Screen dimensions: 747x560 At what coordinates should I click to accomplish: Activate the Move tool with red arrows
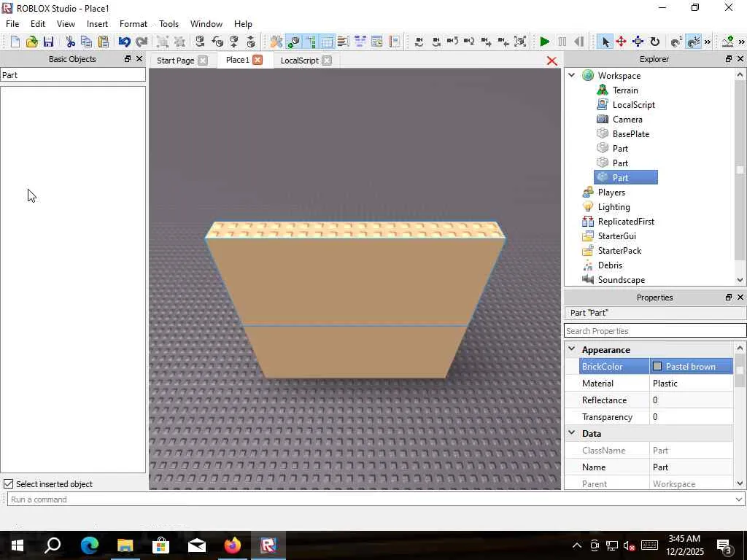(622, 42)
